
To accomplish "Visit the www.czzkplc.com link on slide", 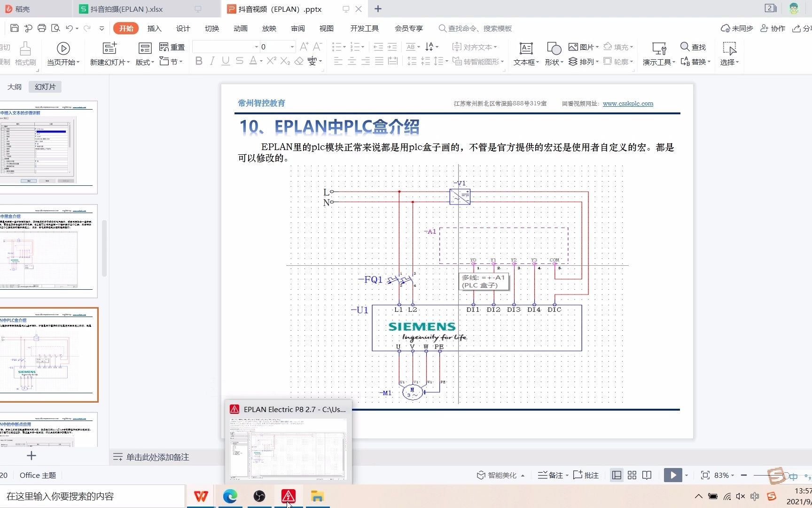I will (x=628, y=103).
